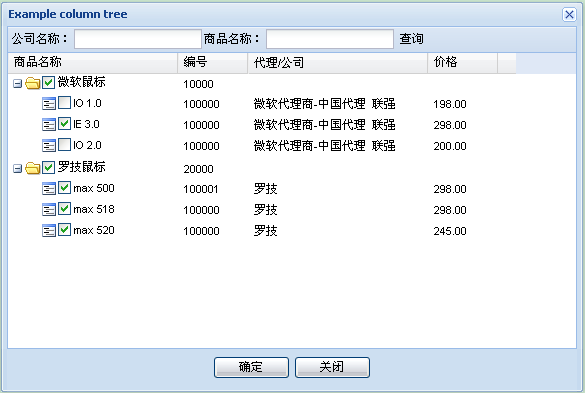This screenshot has width=585, height=393.
Task: Select the leaf icon of max 518
Action: pos(49,210)
